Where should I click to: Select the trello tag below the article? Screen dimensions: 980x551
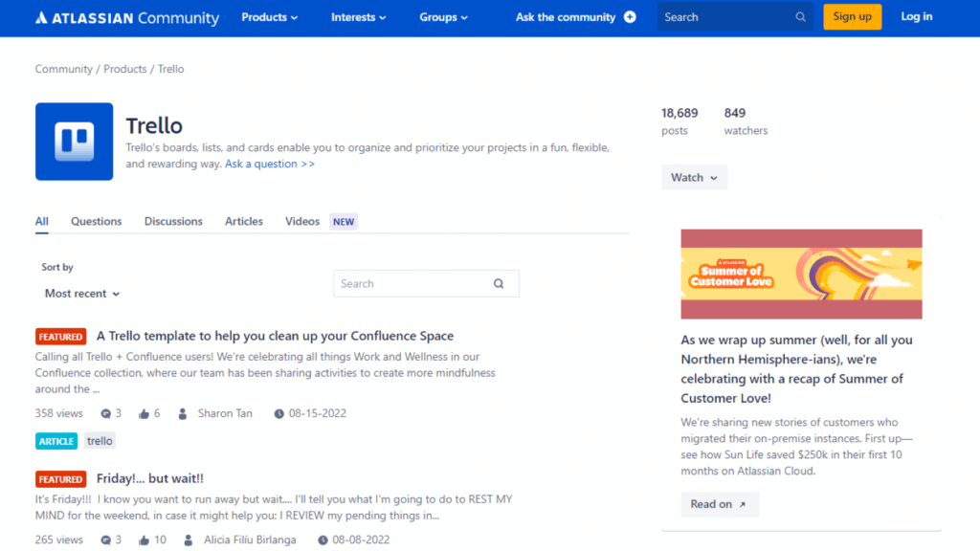(99, 441)
